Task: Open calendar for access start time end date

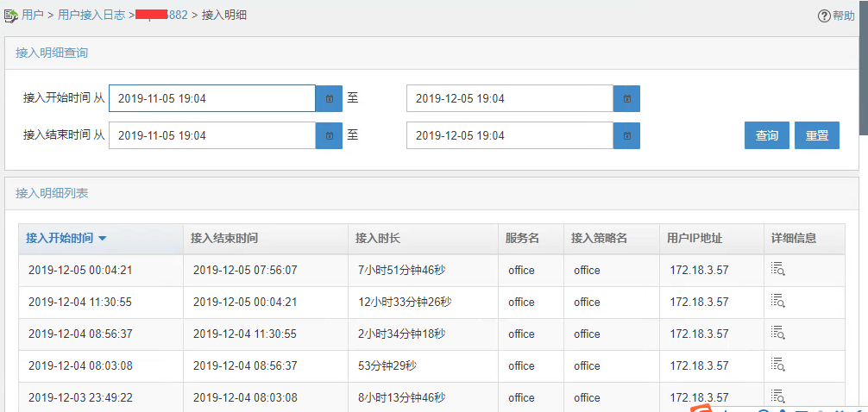Action: (x=626, y=98)
